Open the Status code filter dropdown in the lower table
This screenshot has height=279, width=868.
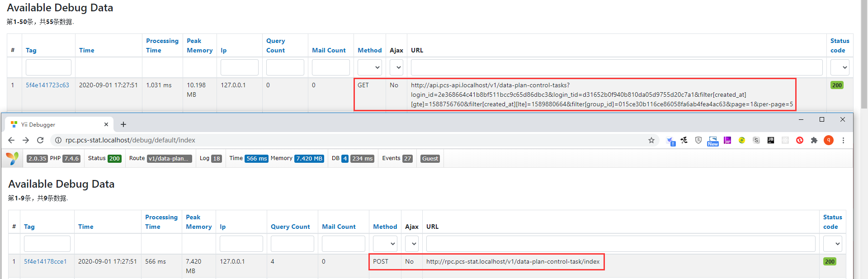[x=833, y=244]
